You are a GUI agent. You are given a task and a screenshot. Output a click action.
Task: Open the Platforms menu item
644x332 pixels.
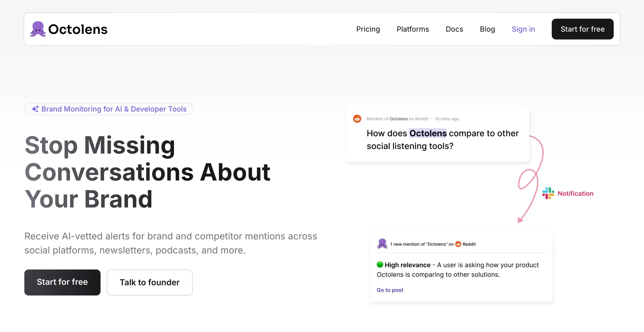pyautogui.click(x=413, y=29)
